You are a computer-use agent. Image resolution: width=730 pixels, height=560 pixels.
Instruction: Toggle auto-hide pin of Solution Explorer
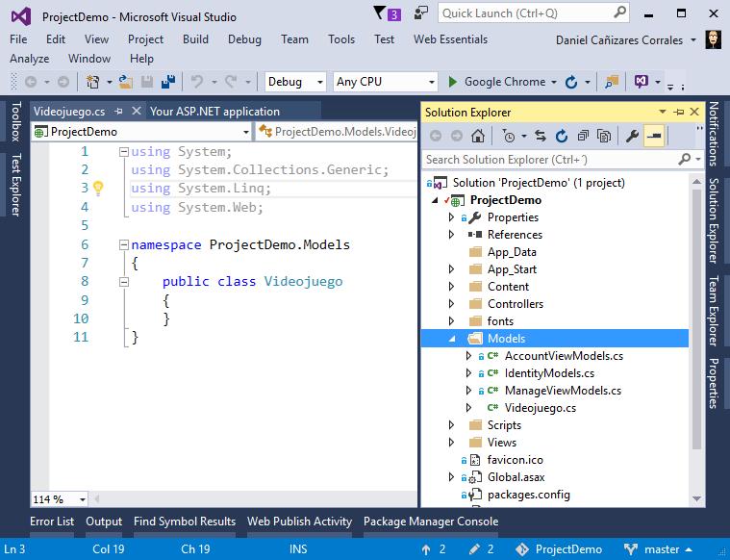click(679, 113)
